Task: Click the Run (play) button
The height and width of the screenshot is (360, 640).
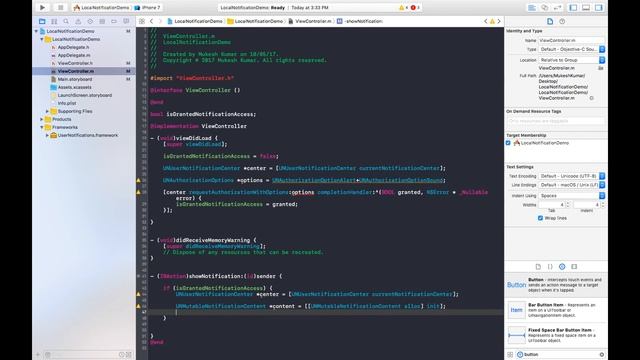Action: tap(42, 7)
